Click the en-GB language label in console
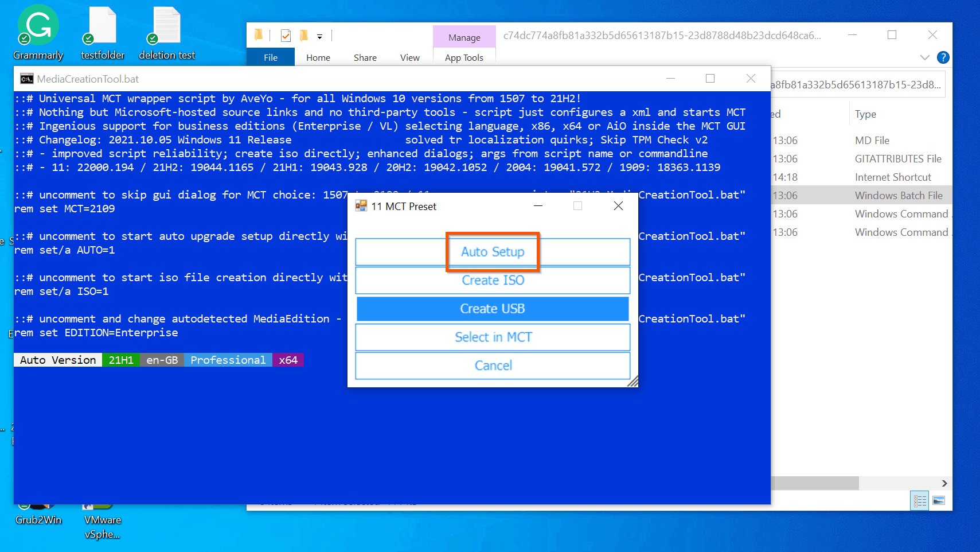Image resolution: width=980 pixels, height=552 pixels. click(x=162, y=360)
